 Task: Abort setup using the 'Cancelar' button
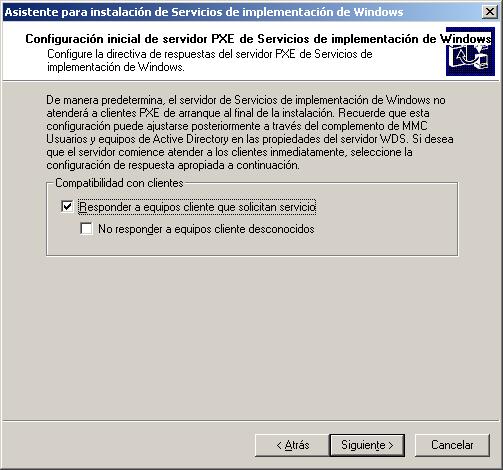click(452, 445)
